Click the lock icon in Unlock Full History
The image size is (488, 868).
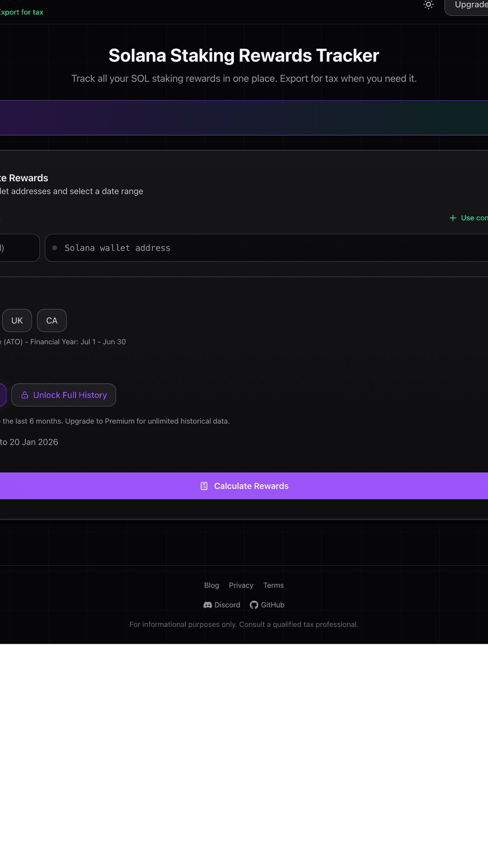[25, 395]
